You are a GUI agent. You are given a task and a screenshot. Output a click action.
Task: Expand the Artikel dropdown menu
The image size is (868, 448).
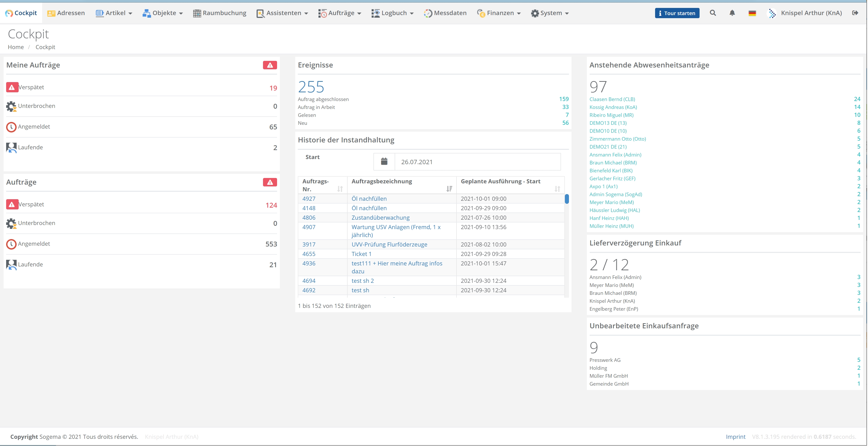pyautogui.click(x=114, y=13)
